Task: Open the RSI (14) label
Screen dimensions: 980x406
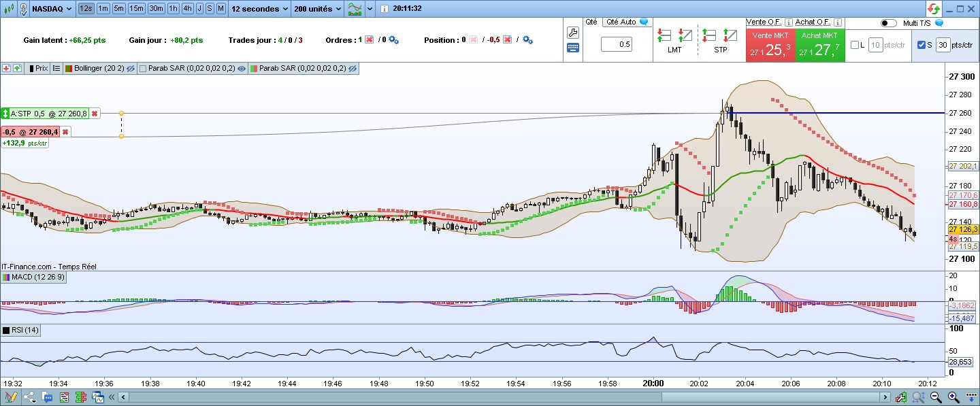Action: (x=21, y=330)
